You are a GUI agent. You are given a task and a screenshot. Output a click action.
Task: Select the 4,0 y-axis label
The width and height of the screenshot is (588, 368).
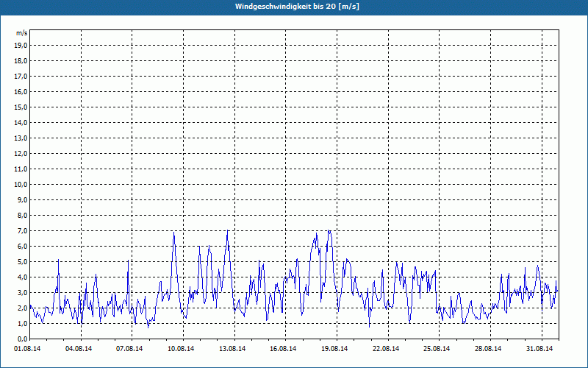(x=22, y=277)
